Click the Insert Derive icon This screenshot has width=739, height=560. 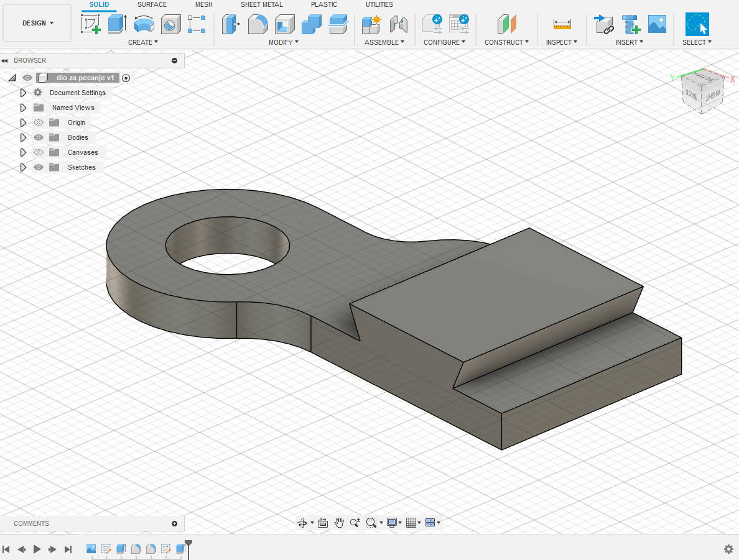pos(604,24)
